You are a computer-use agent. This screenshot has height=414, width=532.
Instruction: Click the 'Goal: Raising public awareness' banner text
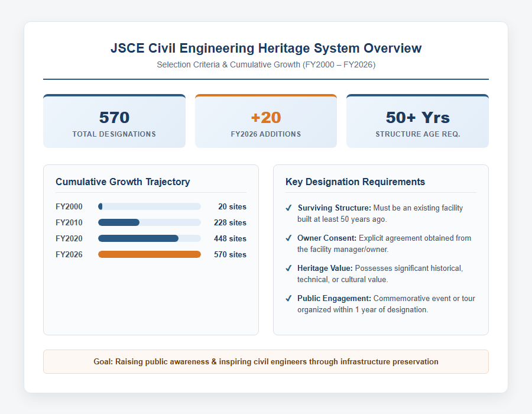(266, 362)
